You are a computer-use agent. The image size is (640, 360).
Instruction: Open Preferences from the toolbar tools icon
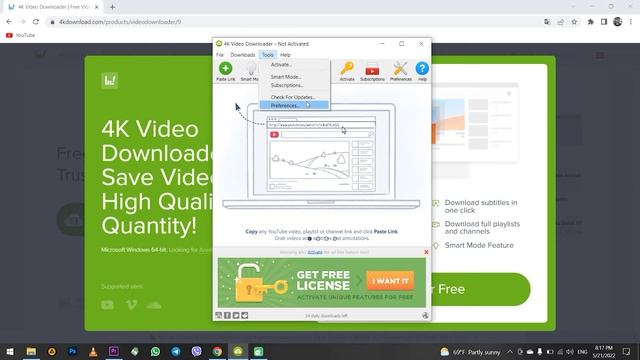400,71
